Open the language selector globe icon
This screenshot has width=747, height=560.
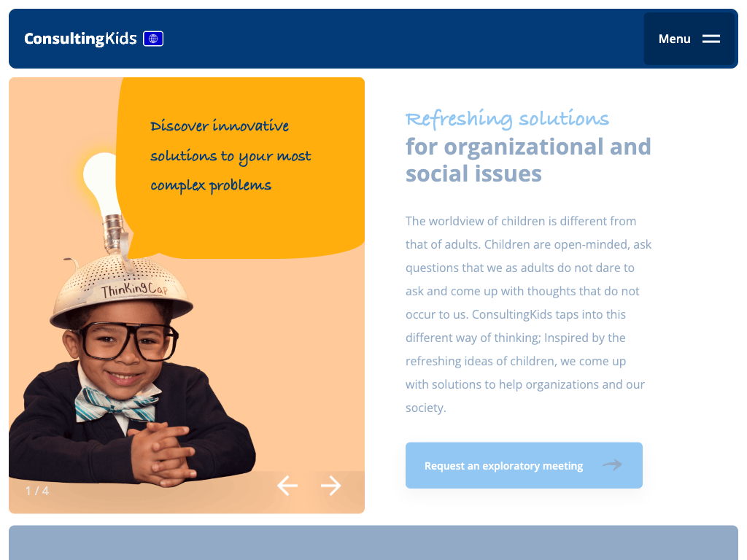pos(153,39)
